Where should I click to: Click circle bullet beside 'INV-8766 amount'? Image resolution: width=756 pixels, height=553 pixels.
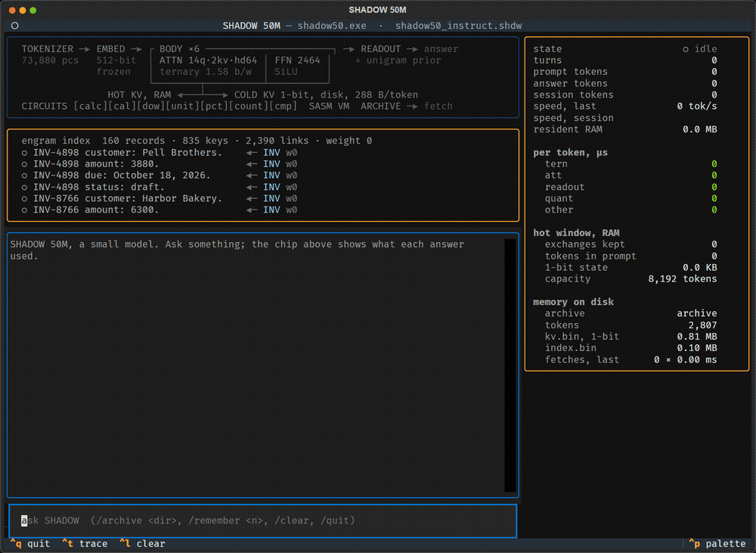[24, 210]
